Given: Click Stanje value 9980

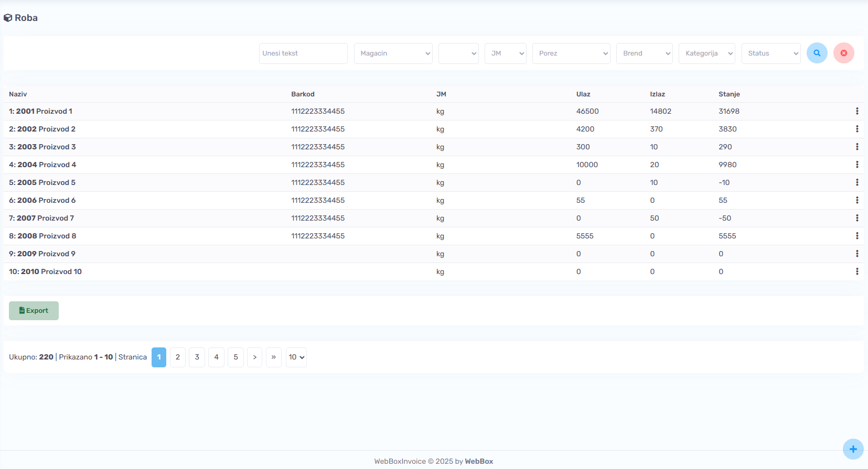Looking at the screenshot, I should (x=727, y=165).
